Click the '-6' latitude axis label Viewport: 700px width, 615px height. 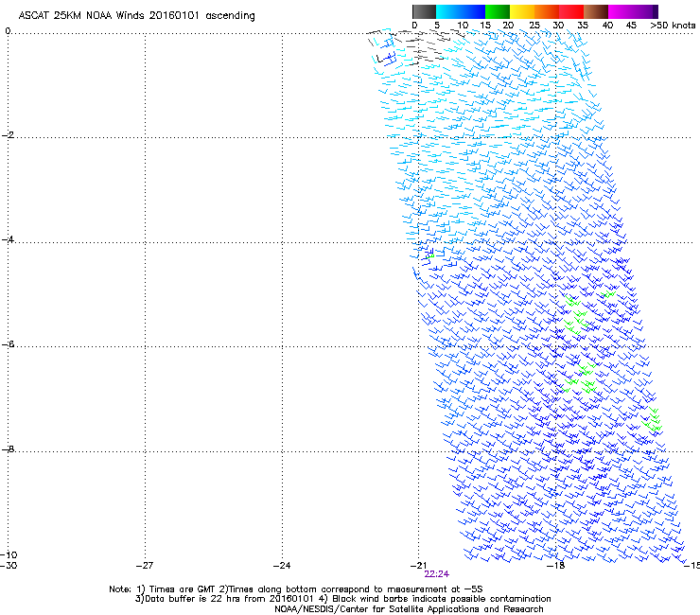pyautogui.click(x=8, y=344)
